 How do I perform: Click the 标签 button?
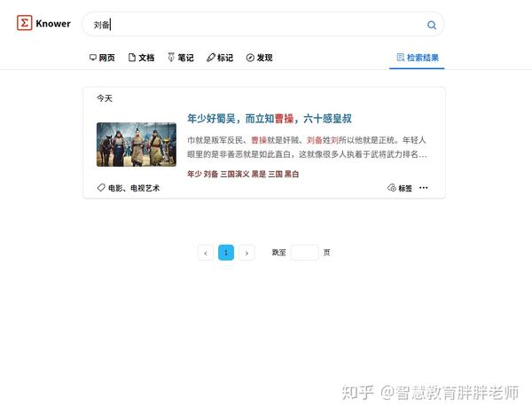click(400, 188)
